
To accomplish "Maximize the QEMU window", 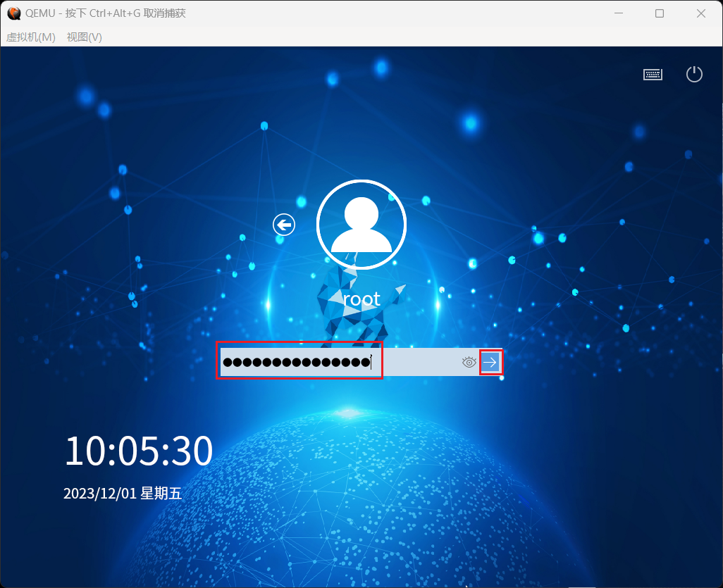I will point(660,13).
